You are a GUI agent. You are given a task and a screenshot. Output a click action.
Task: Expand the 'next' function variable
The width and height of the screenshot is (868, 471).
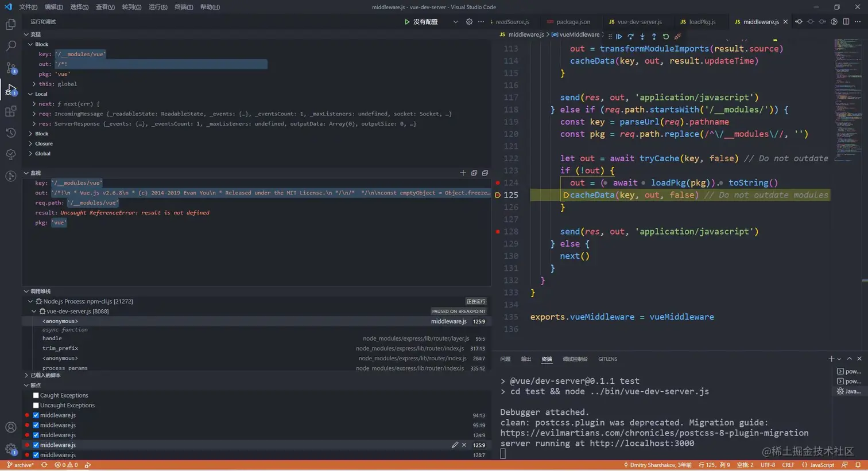click(34, 104)
